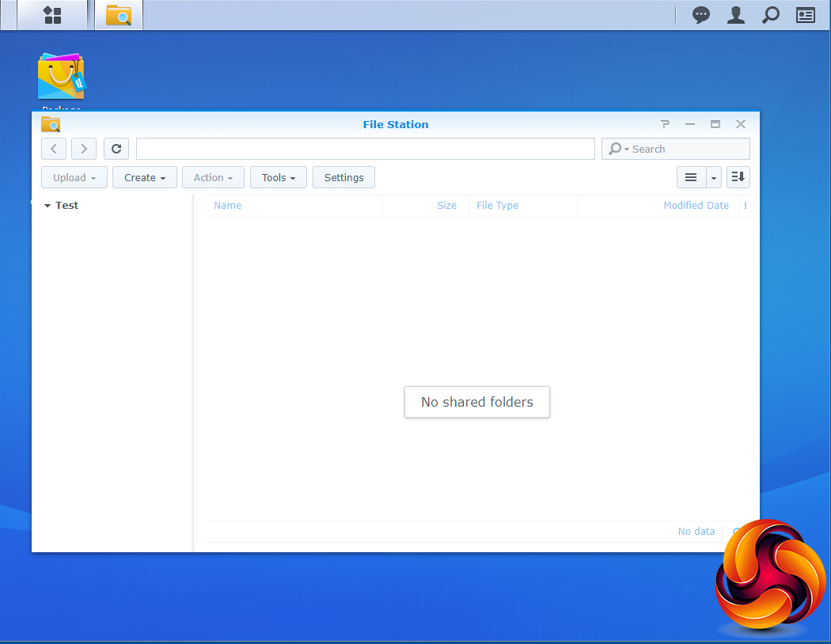This screenshot has height=644, width=831.
Task: Open the Create dropdown menu
Action: tap(145, 177)
